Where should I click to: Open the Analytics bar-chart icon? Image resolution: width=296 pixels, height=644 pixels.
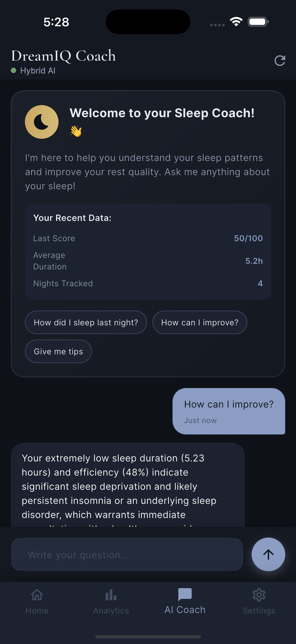tap(111, 595)
